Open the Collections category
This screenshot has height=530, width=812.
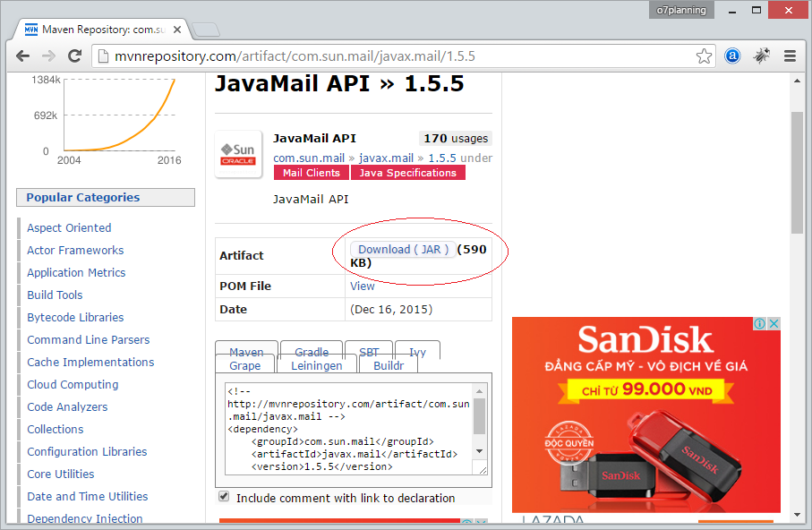tap(55, 429)
